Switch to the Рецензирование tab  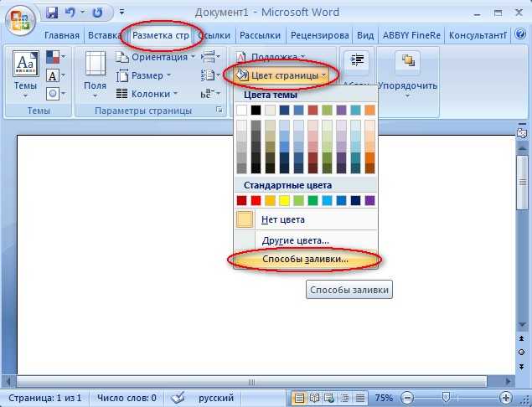(x=319, y=35)
